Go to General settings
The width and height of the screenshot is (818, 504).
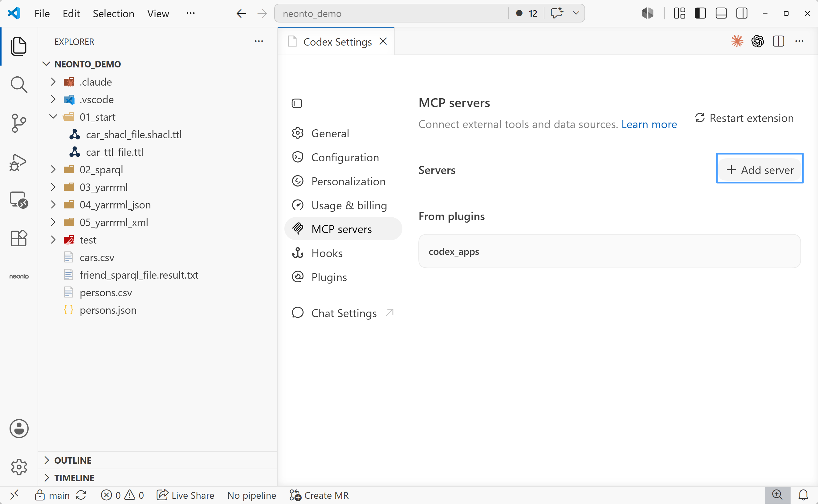[x=343, y=133]
